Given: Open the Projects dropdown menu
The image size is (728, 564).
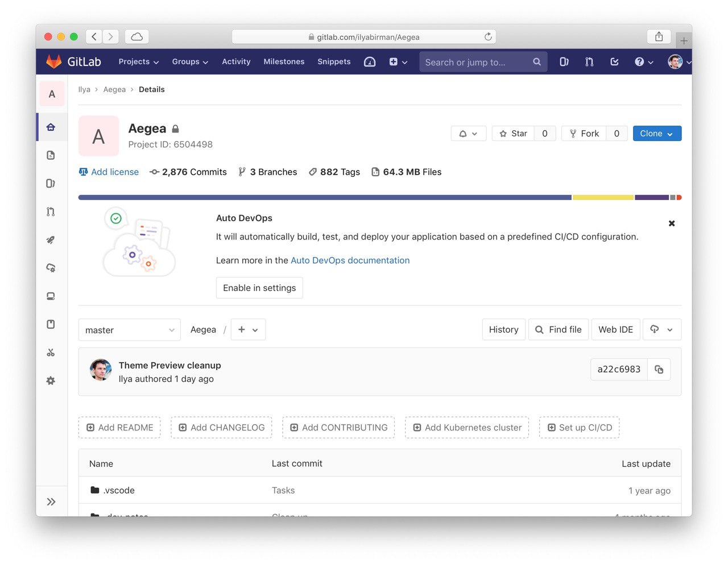Looking at the screenshot, I should (138, 61).
